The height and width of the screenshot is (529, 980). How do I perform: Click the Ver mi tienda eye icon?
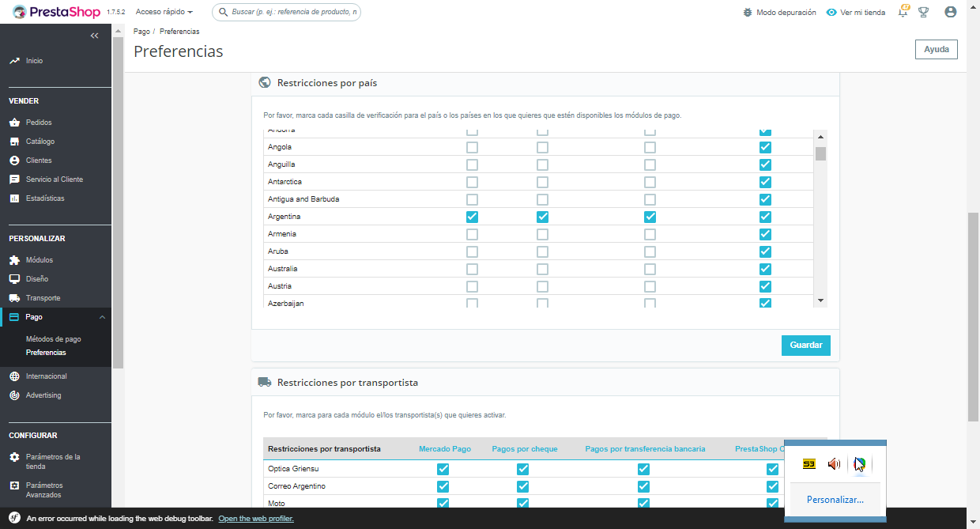[x=831, y=13]
